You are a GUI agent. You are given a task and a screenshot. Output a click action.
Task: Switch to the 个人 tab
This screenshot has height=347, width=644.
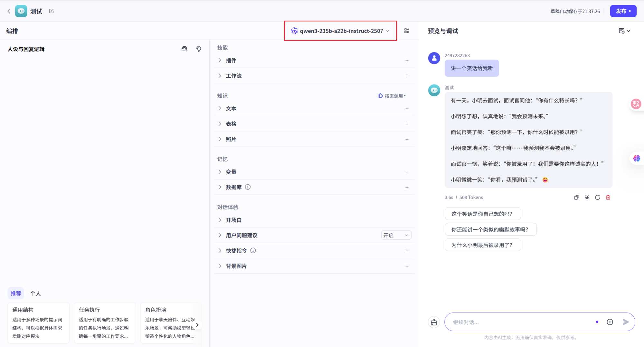tap(35, 293)
